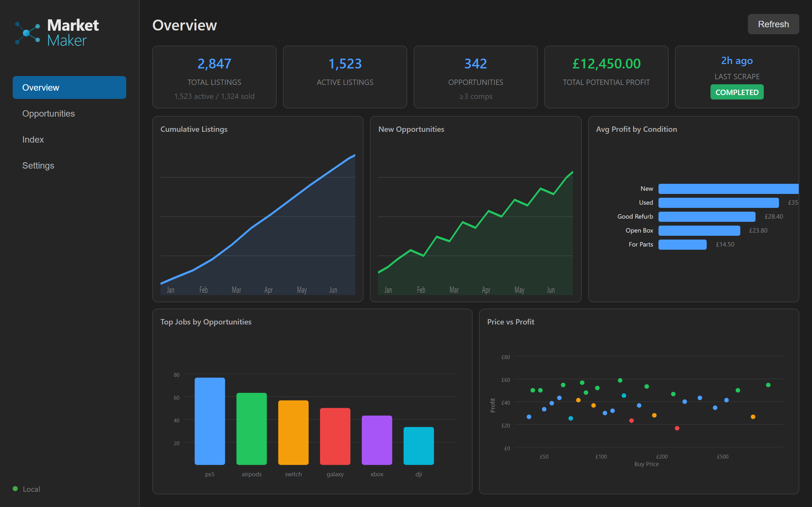Click the green COMPLETED status badge
This screenshot has width=812, height=507.
tap(737, 92)
